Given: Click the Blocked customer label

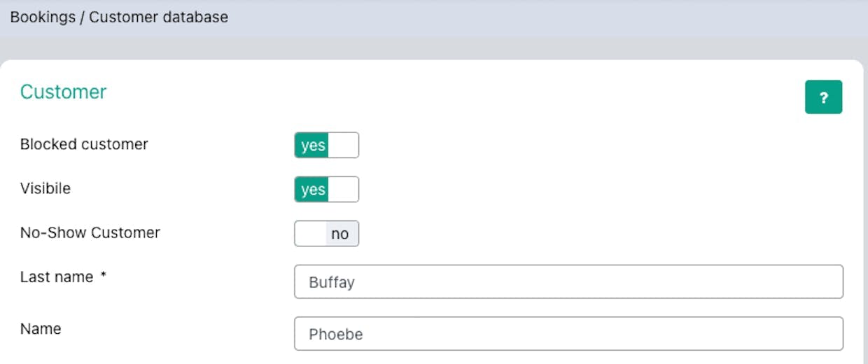Looking at the screenshot, I should (x=84, y=144).
